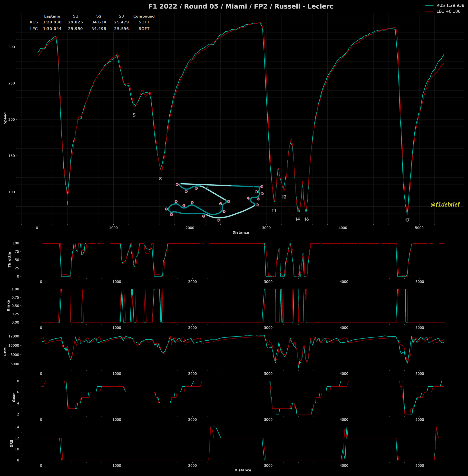Click Russell's 1:29.938 laptime in table
This screenshot has width=468, height=476.
(52, 22)
